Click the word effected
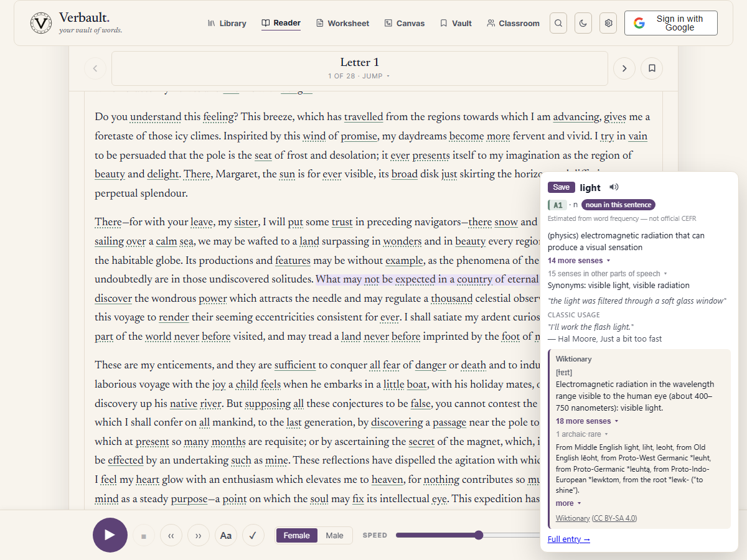This screenshot has height=560, width=747. 126,461
